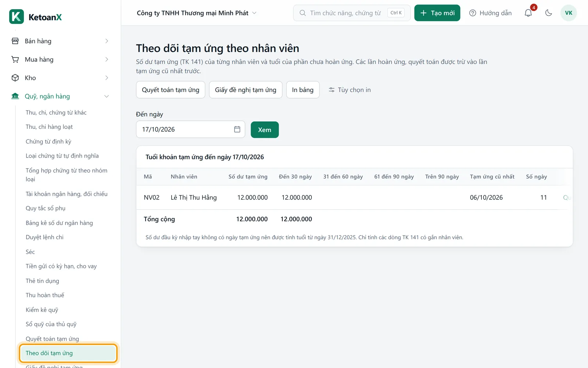The height and width of the screenshot is (368, 588).
Task: Click the Hướng dẫn help link
Action: tap(490, 13)
